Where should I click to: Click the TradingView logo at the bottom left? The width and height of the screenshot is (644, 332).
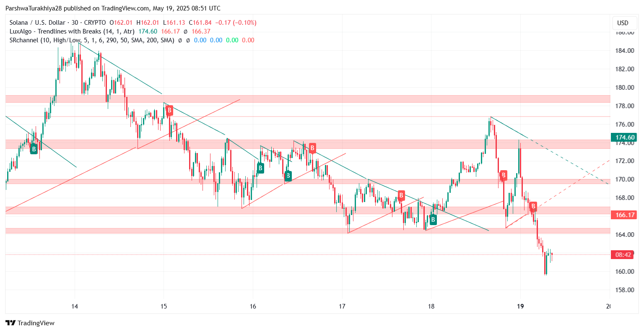click(x=30, y=323)
